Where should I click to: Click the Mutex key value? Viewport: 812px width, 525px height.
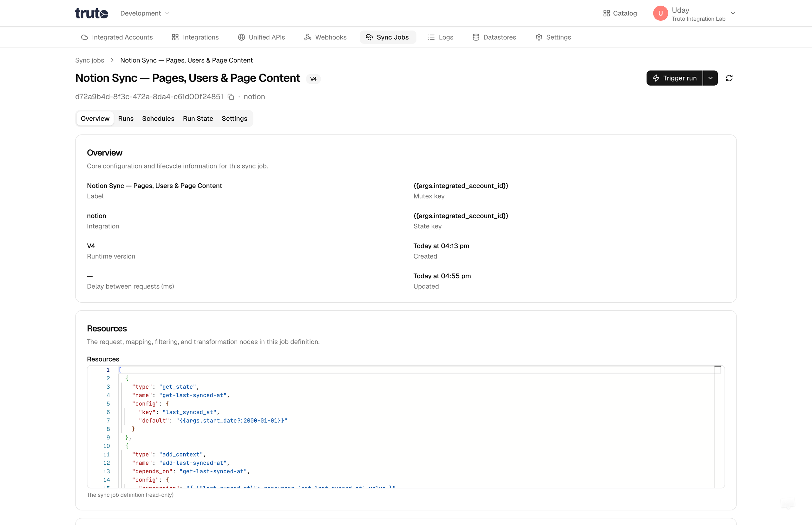461,186
